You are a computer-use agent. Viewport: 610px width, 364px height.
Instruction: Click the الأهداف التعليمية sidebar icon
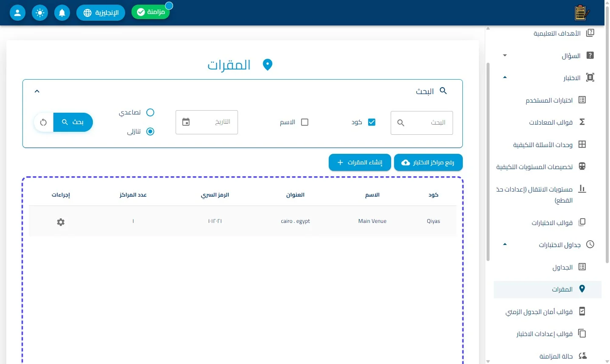[590, 33]
